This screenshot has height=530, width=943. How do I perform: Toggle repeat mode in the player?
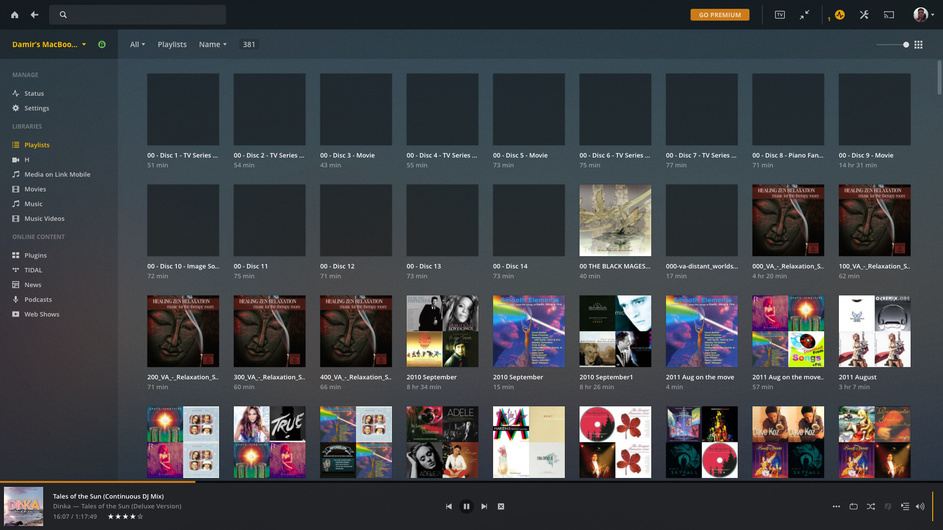tap(853, 507)
